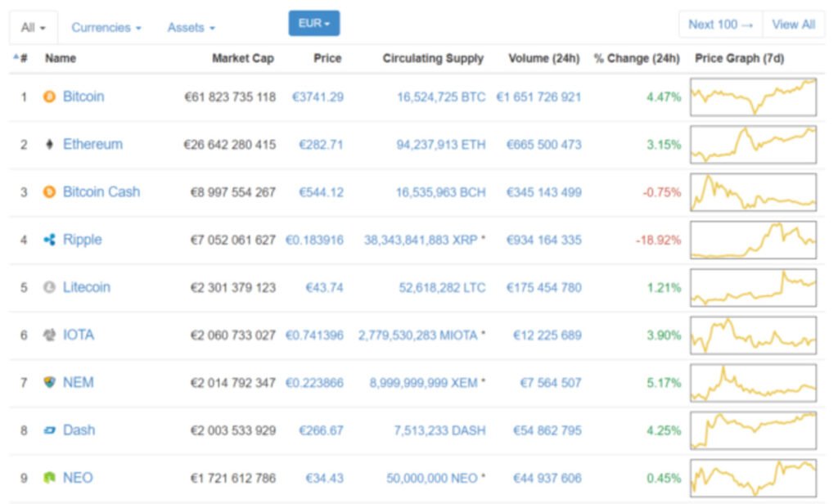This screenshot has height=504, width=838.
Task: Click the Litecoin logo icon
Action: 49,287
